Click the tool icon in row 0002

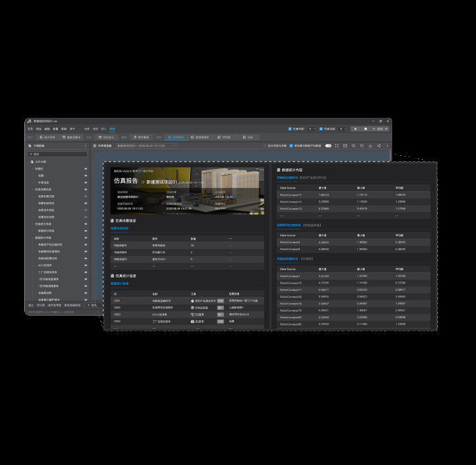pos(192,308)
